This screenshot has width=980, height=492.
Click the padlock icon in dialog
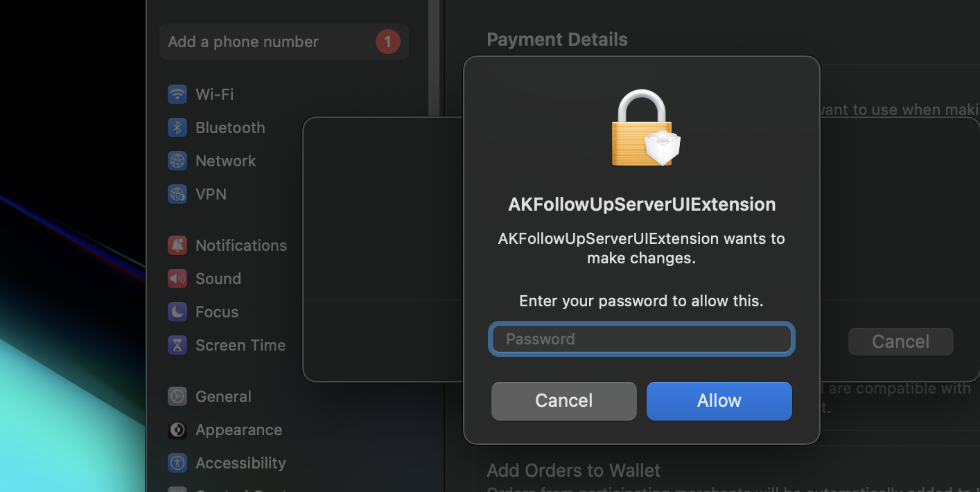click(x=642, y=129)
